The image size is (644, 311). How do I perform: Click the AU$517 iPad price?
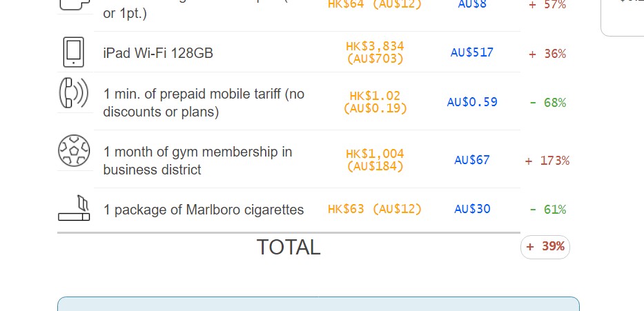pyautogui.click(x=472, y=52)
